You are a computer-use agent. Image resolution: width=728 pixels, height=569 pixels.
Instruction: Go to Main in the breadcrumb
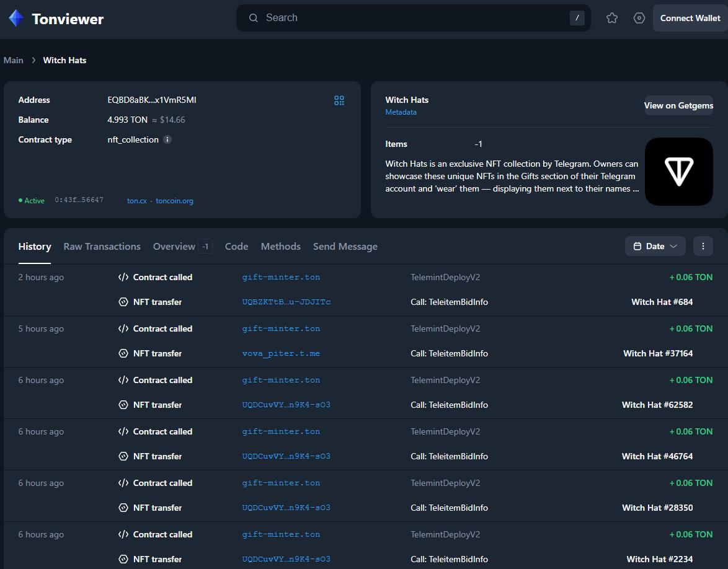tap(14, 60)
